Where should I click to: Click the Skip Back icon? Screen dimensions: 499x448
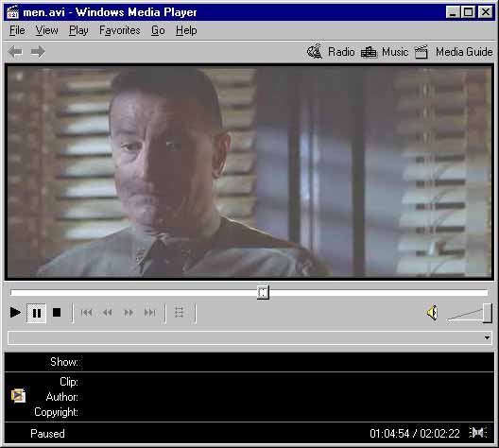click(x=86, y=313)
